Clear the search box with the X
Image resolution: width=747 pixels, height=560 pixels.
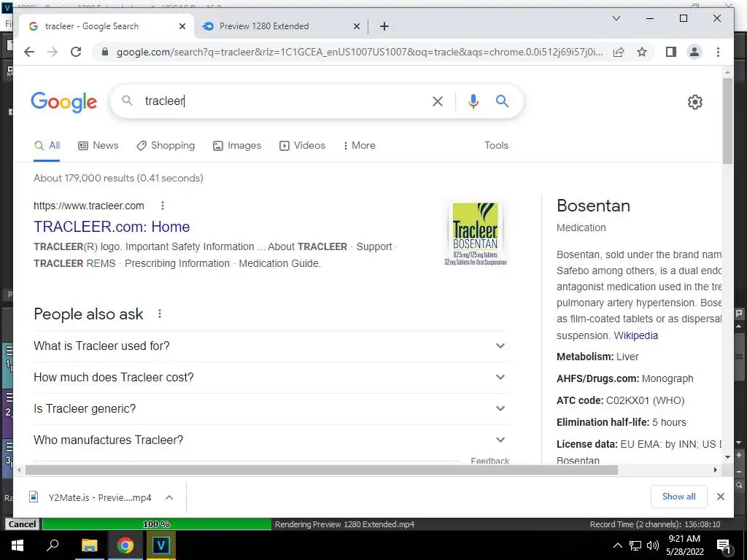(438, 101)
